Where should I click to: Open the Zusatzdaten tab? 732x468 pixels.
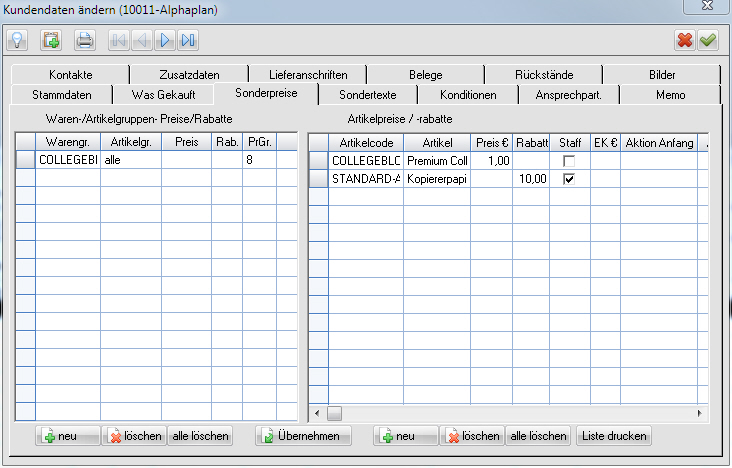coord(189,75)
